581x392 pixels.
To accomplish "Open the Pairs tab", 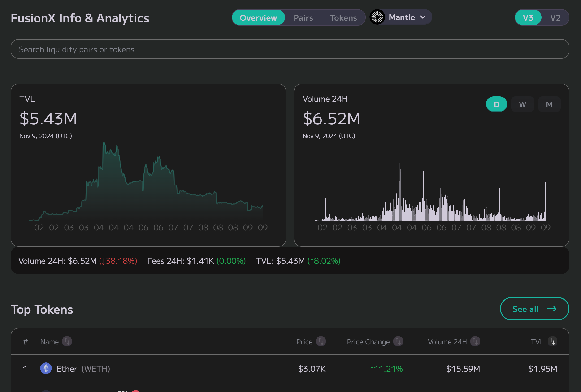I will pos(303,17).
